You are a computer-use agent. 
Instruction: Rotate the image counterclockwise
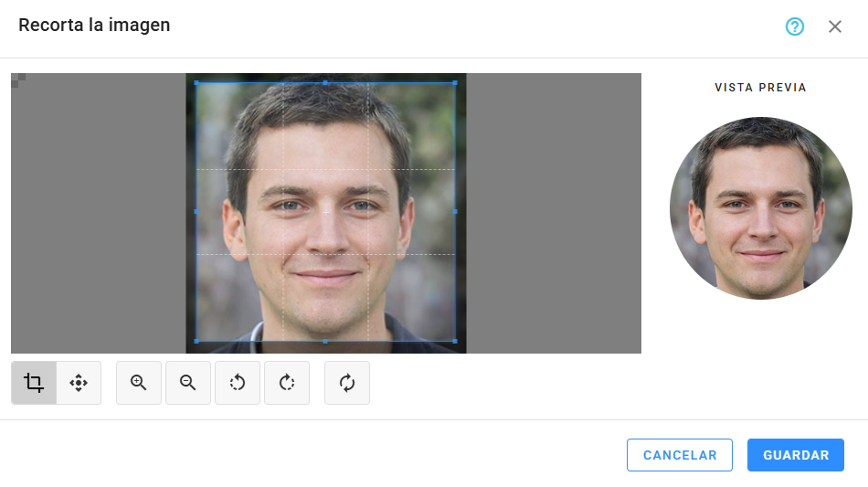238,383
